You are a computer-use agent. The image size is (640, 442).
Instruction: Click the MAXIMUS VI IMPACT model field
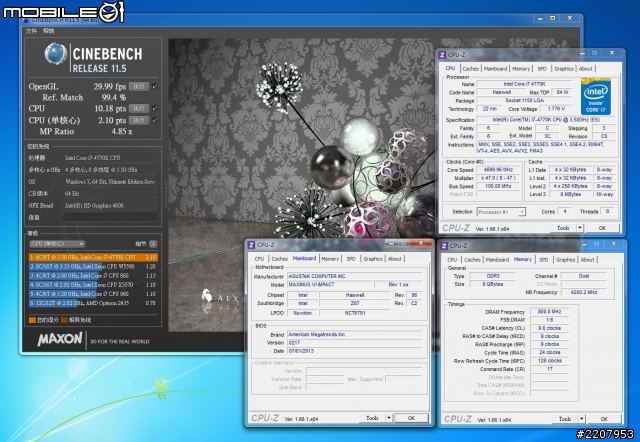click(x=330, y=284)
